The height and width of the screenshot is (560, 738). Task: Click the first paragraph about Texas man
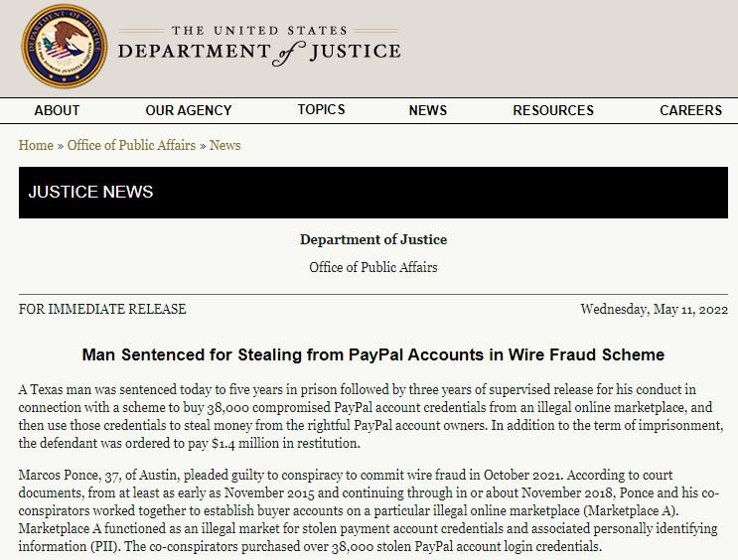[371, 416]
